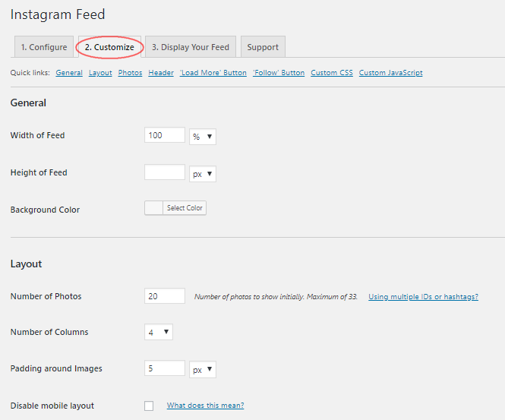Jump to 'Load More' Button quick link
505x420 pixels.
[x=213, y=73]
